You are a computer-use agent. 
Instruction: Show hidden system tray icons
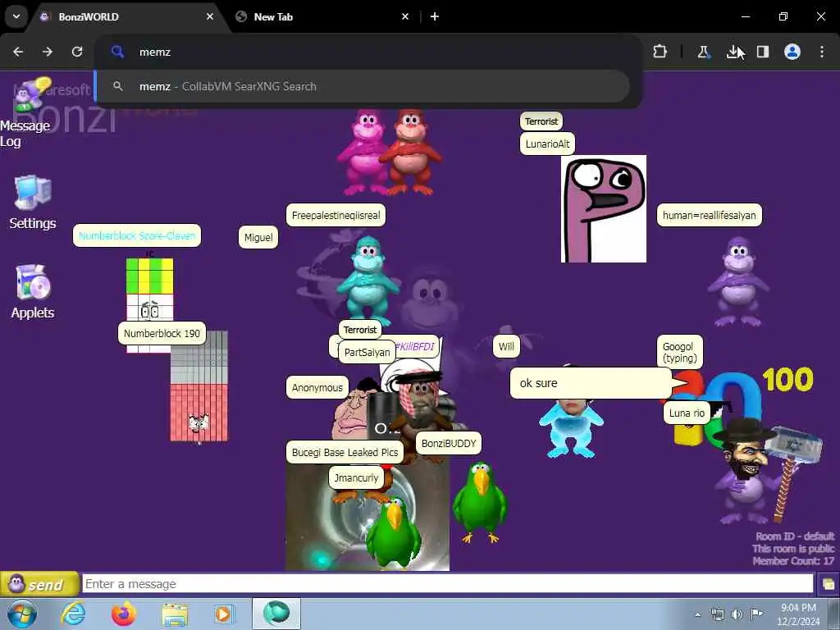click(x=697, y=614)
